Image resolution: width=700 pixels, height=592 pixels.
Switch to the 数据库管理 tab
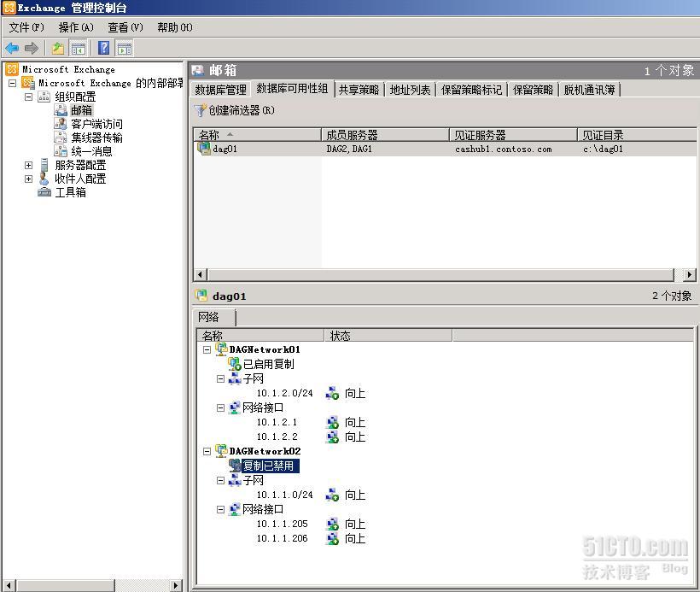[x=220, y=90]
